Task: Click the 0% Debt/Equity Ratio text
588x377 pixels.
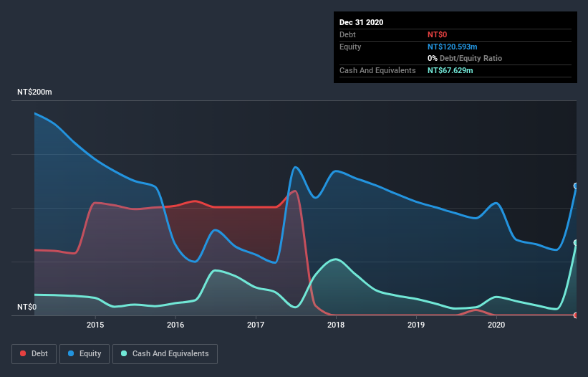Action: click(465, 59)
